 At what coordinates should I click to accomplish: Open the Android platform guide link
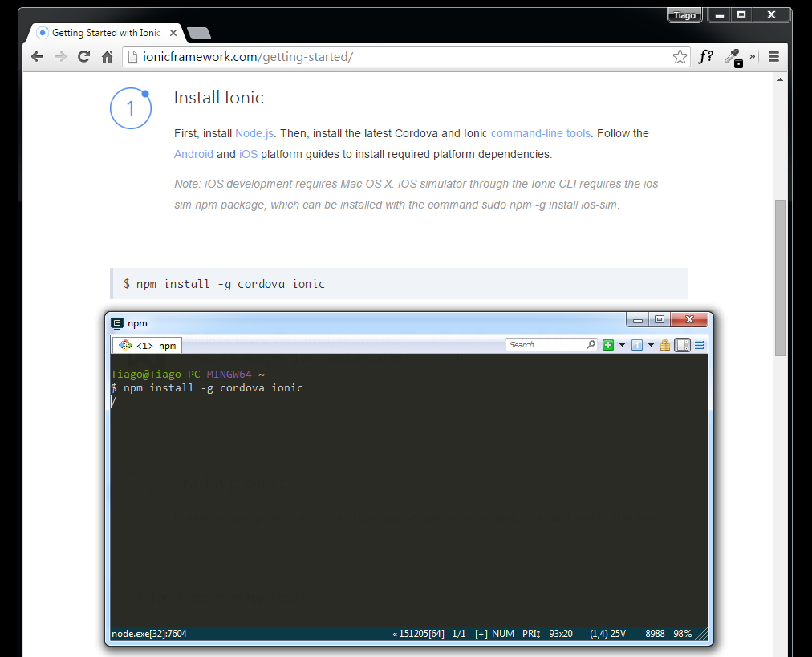point(193,154)
